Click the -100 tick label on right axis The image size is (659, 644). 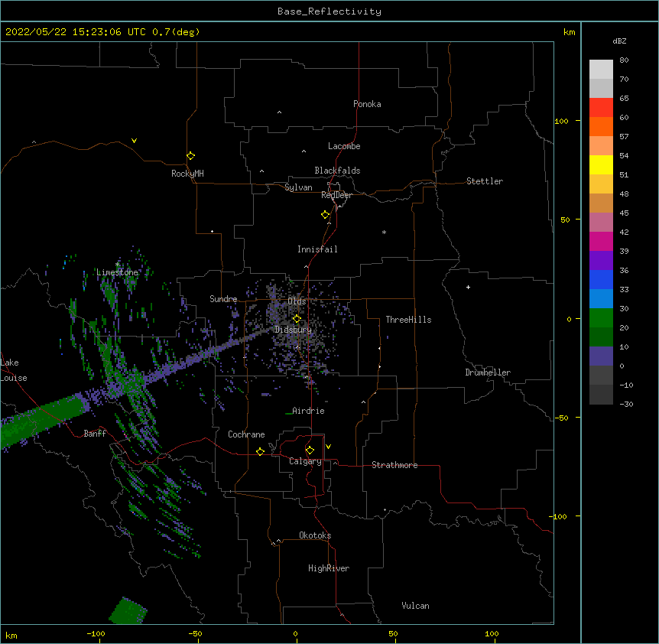click(x=559, y=516)
